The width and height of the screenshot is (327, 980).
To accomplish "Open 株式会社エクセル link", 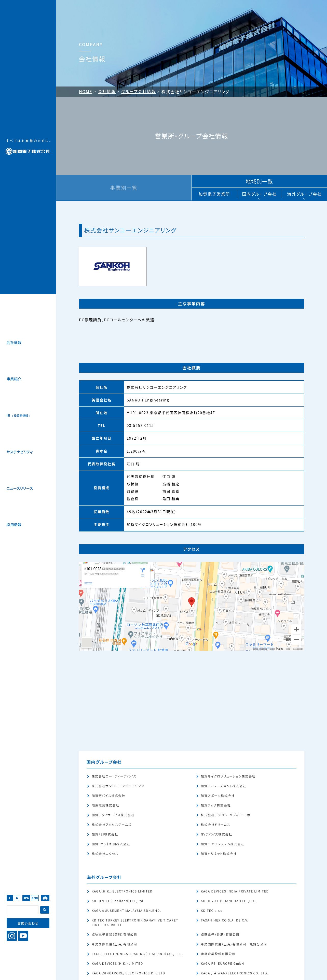I will coord(105,854).
